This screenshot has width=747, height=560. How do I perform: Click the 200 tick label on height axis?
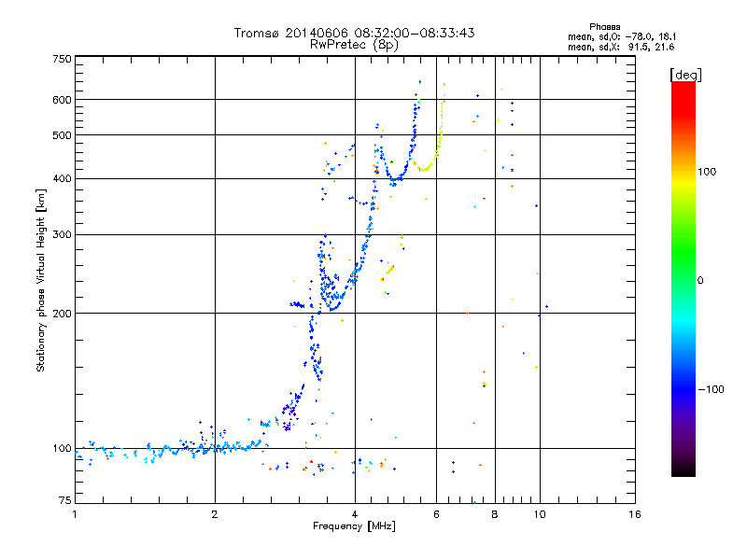pos(62,314)
